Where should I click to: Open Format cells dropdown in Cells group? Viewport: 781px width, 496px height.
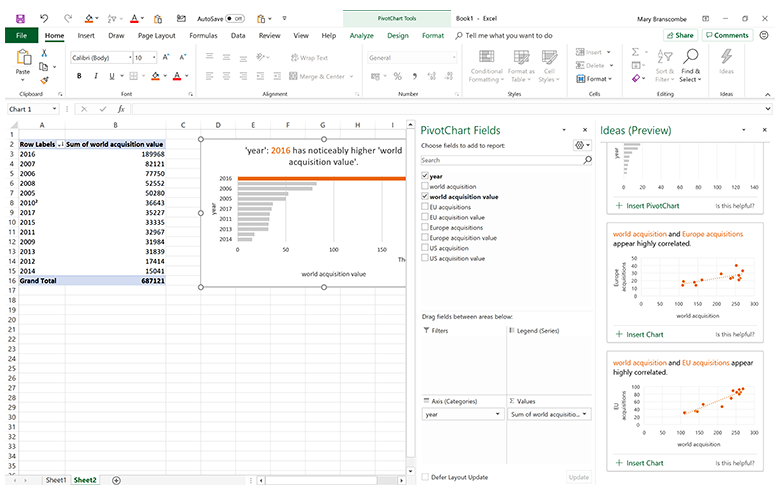(594, 79)
